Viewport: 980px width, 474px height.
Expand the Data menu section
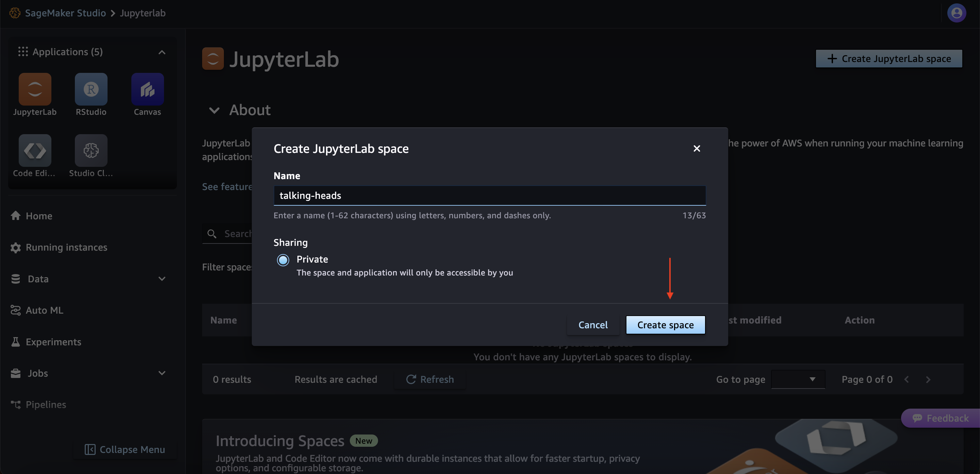162,279
